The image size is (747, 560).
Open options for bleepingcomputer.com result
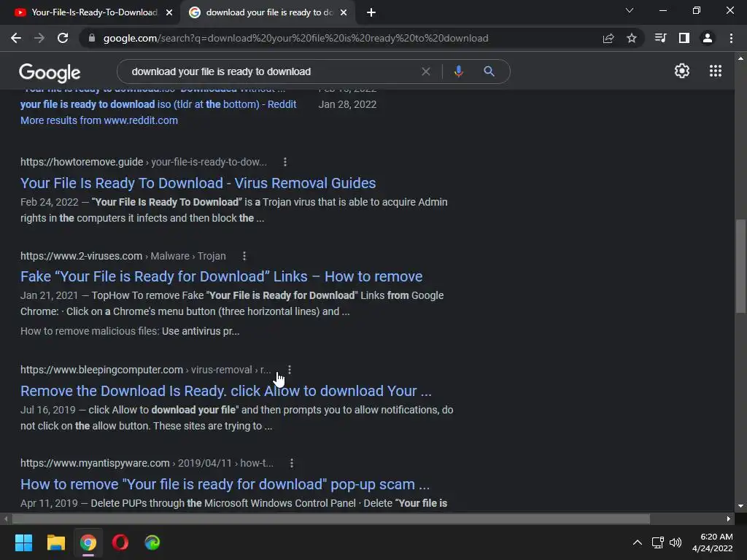coord(290,370)
